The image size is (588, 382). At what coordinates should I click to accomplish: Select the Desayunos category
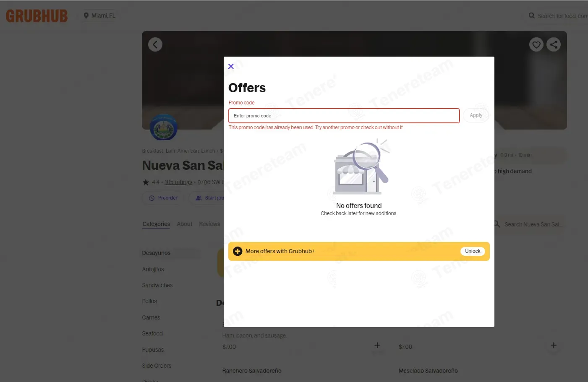pos(156,253)
